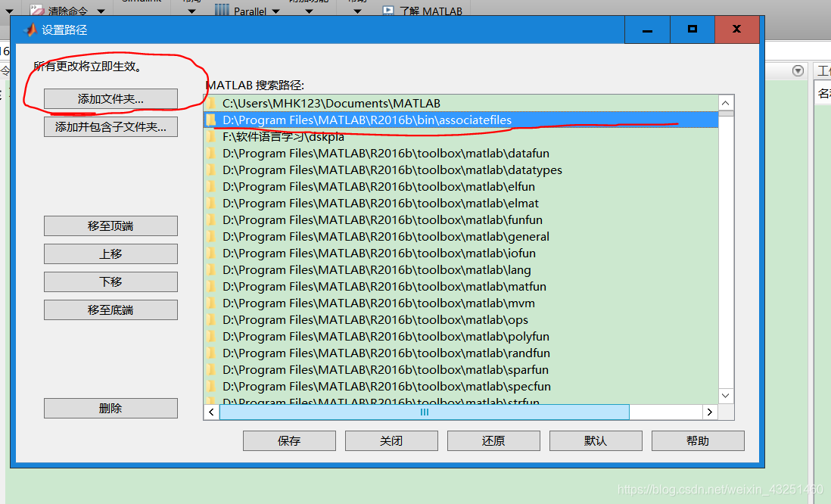
Task: Click folder icon of datafun row
Action: click(x=211, y=153)
